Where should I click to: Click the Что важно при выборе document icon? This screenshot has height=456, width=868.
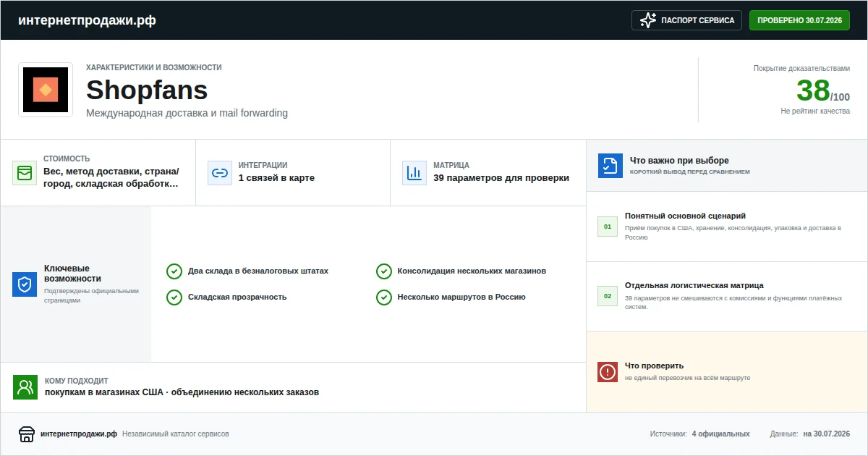point(610,166)
